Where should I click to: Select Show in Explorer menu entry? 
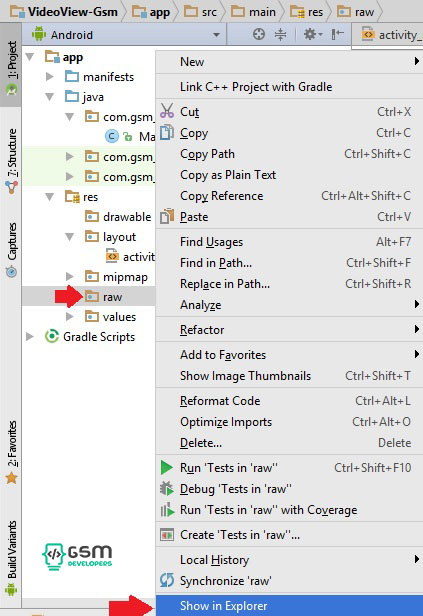coord(289,605)
